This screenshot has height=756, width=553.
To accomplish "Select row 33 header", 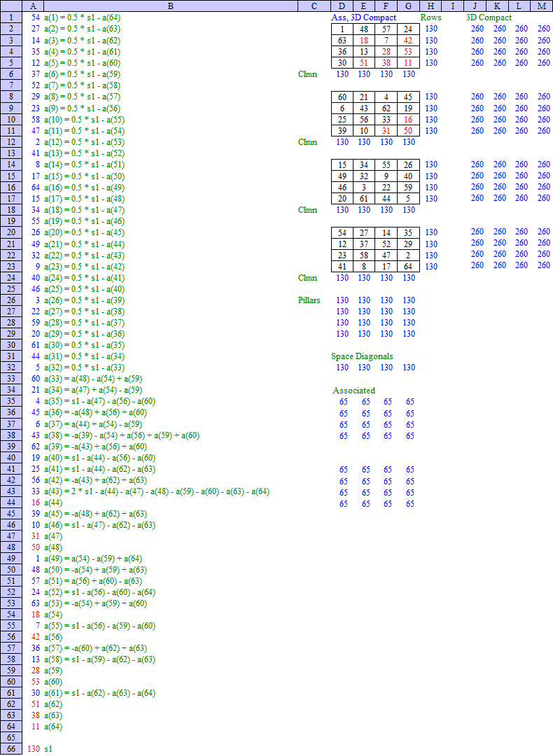I will click(x=11, y=379).
